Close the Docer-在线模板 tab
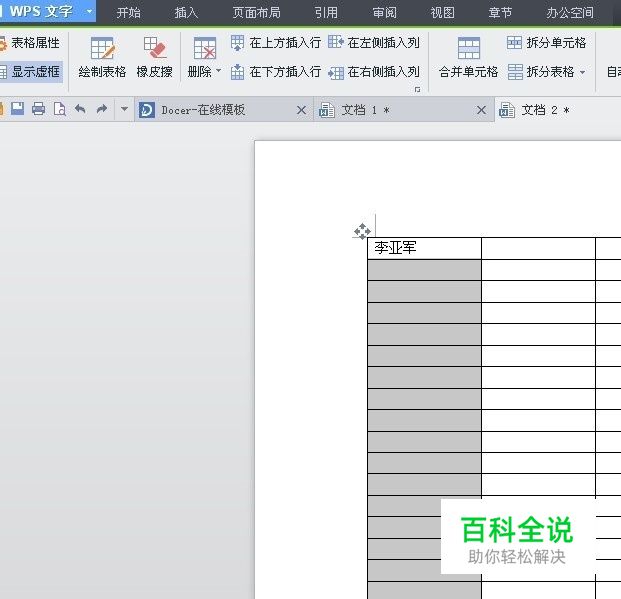 pos(301,110)
